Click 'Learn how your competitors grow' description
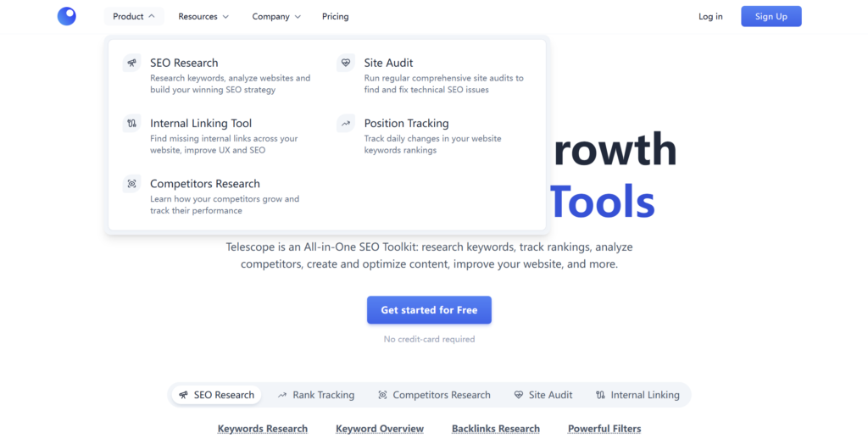Viewport: 868px width, 444px height. click(224, 204)
